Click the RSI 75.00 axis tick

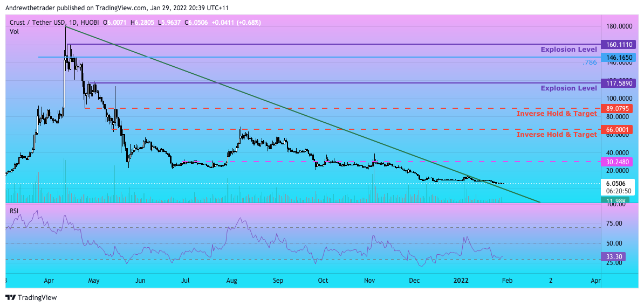click(x=613, y=224)
